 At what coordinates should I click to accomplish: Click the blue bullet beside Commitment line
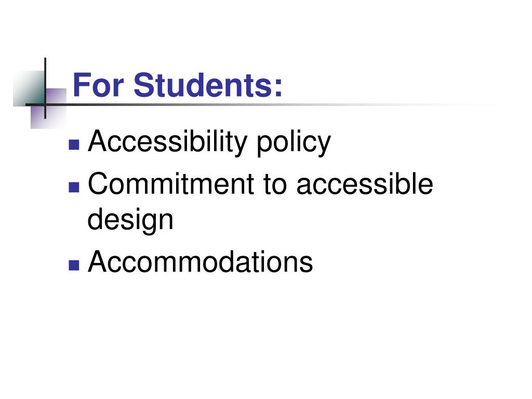[x=74, y=188]
